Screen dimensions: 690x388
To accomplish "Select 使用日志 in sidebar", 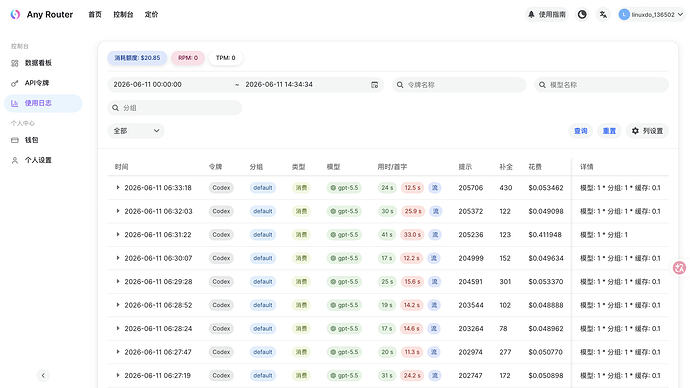I will click(43, 103).
